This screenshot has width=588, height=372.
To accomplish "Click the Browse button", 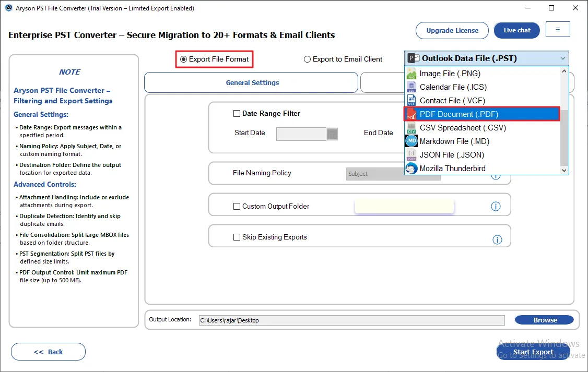I will pyautogui.click(x=544, y=320).
